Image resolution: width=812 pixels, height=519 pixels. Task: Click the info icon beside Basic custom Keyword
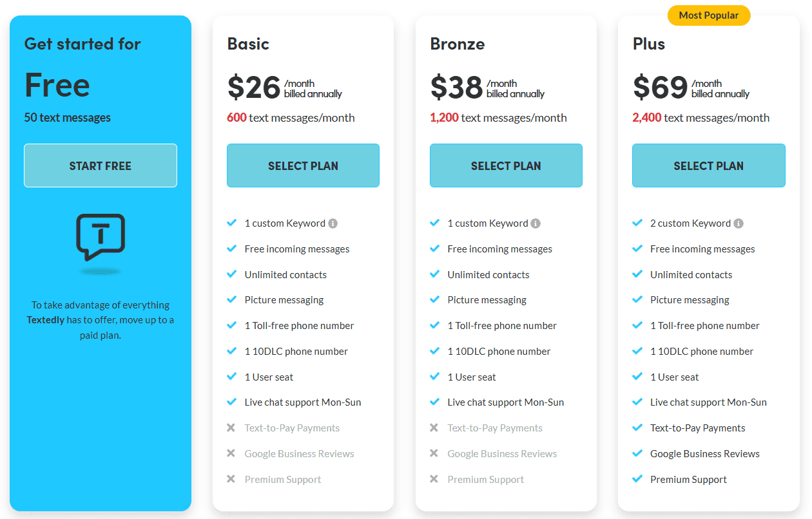(333, 223)
